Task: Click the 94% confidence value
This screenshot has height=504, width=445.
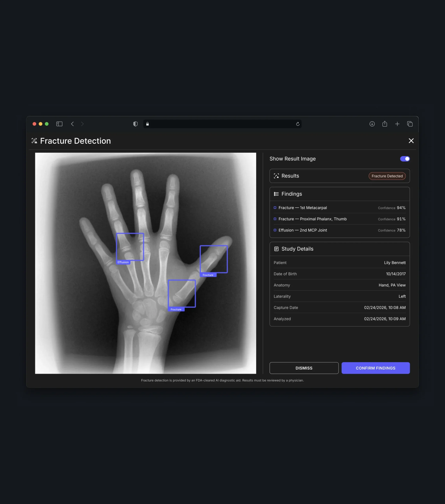Action: (401, 208)
